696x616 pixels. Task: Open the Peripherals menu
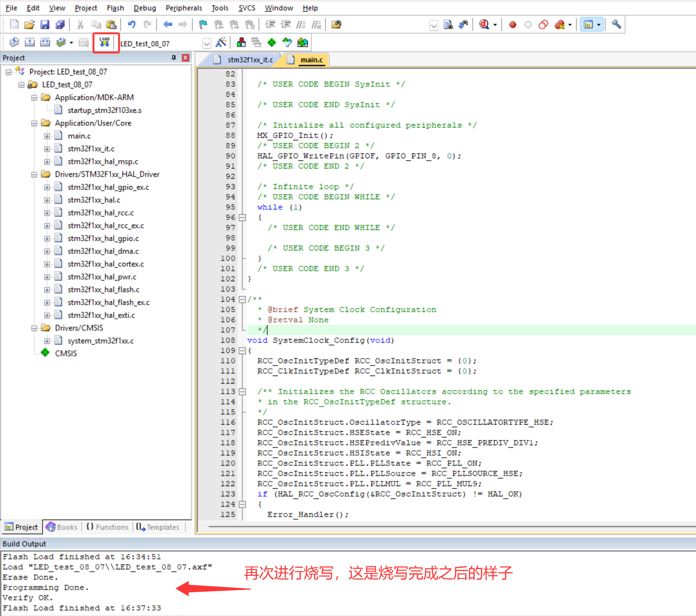184,8
